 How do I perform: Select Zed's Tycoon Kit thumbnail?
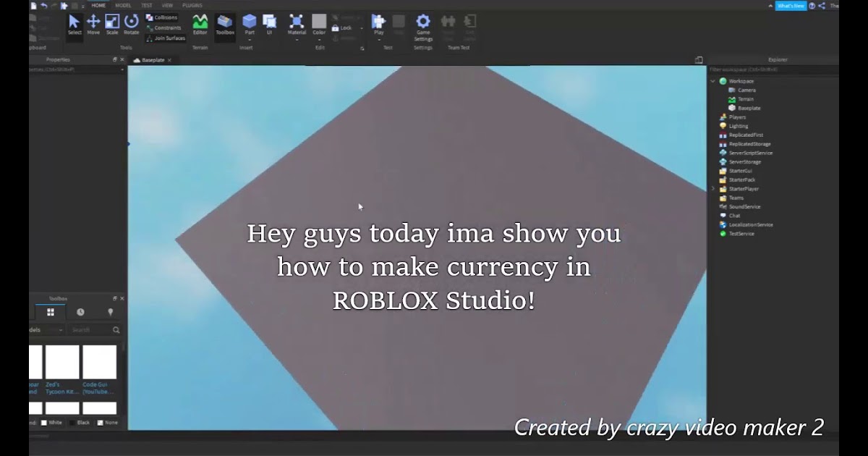pos(62,362)
